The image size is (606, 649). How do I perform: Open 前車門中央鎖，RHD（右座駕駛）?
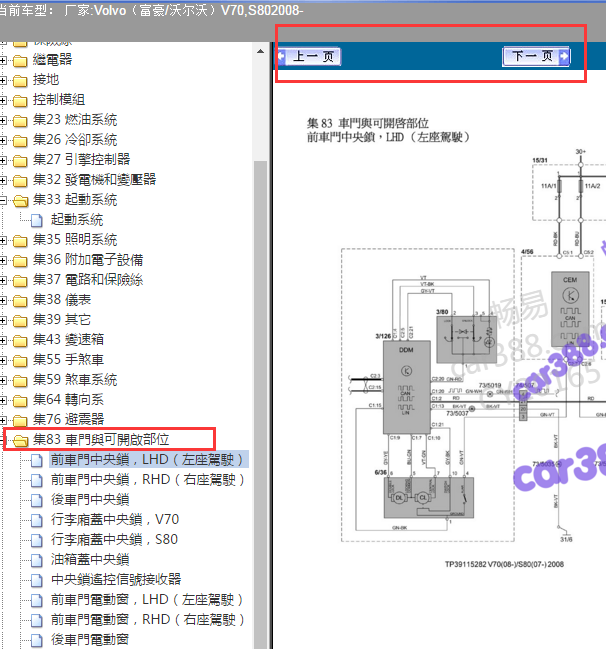click(147, 479)
